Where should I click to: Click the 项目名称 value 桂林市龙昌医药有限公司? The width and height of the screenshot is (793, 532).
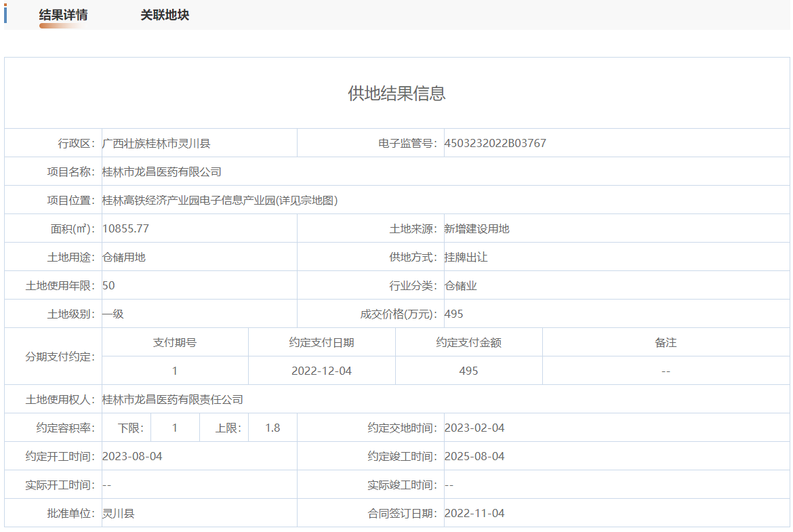[x=161, y=172]
